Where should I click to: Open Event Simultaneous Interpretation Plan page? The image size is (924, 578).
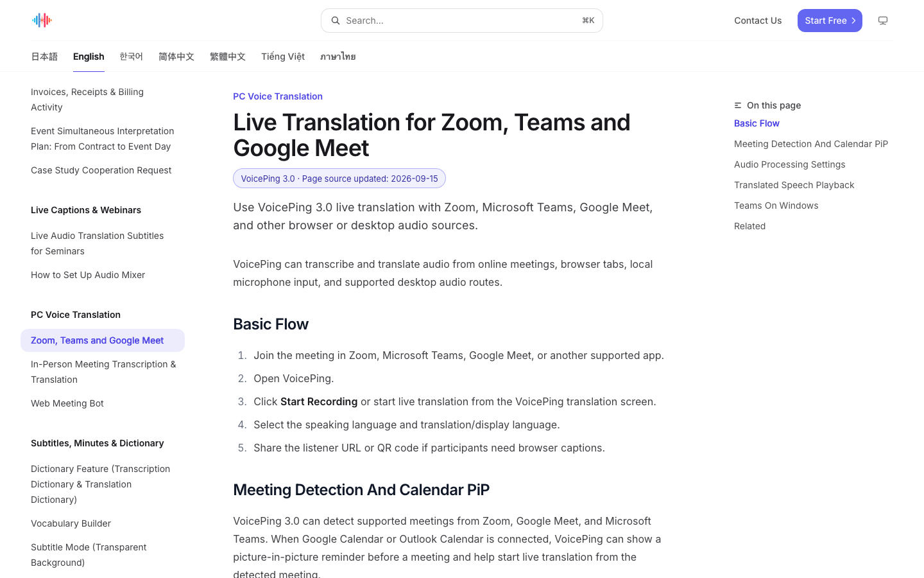pos(103,139)
